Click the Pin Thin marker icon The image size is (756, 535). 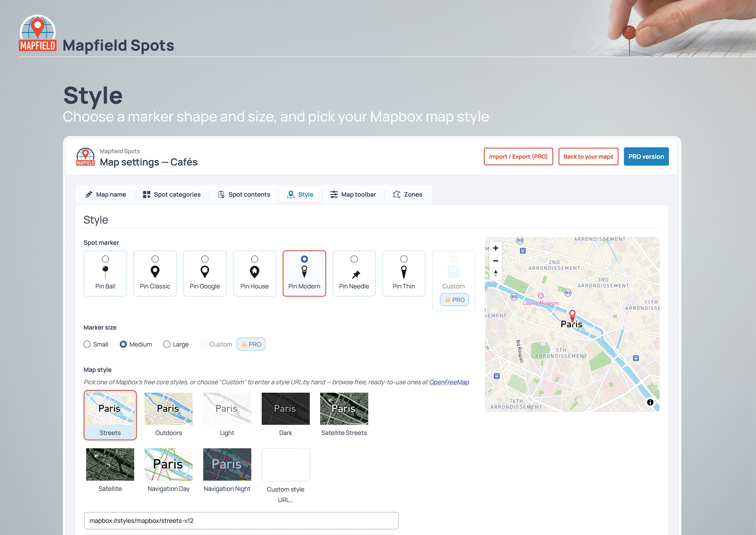point(404,272)
